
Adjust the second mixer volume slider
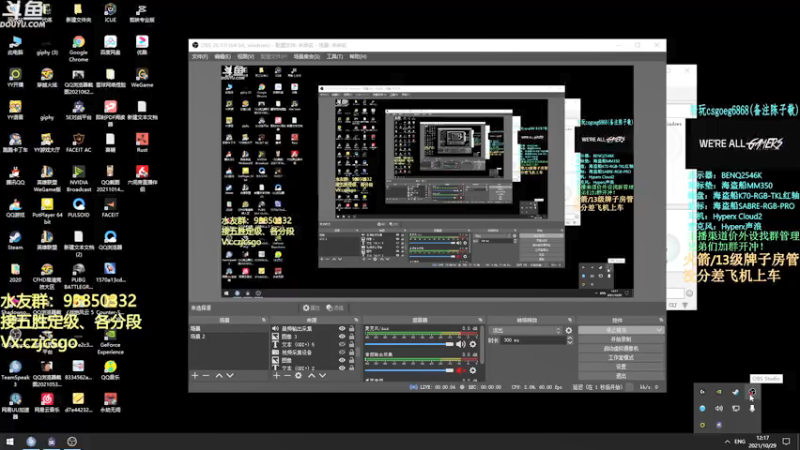tap(409, 370)
